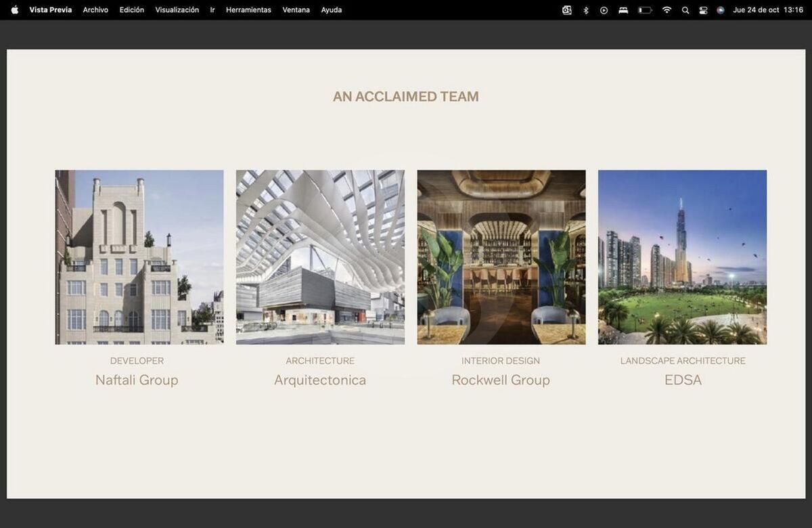Image resolution: width=812 pixels, height=528 pixels.
Task: Open the Visualización menu
Action: point(177,10)
